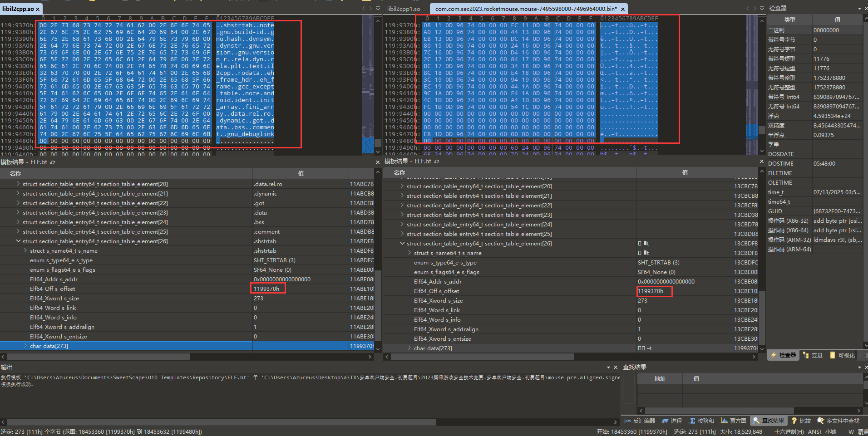Go to previous tab in right editor
The height and width of the screenshot is (436, 868).
coord(748,9)
